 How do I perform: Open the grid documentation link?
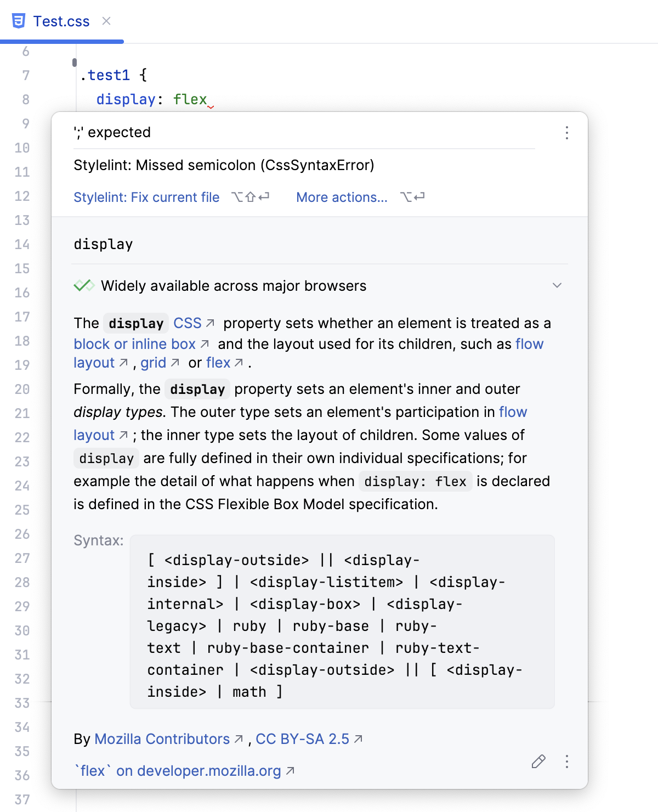[153, 363]
